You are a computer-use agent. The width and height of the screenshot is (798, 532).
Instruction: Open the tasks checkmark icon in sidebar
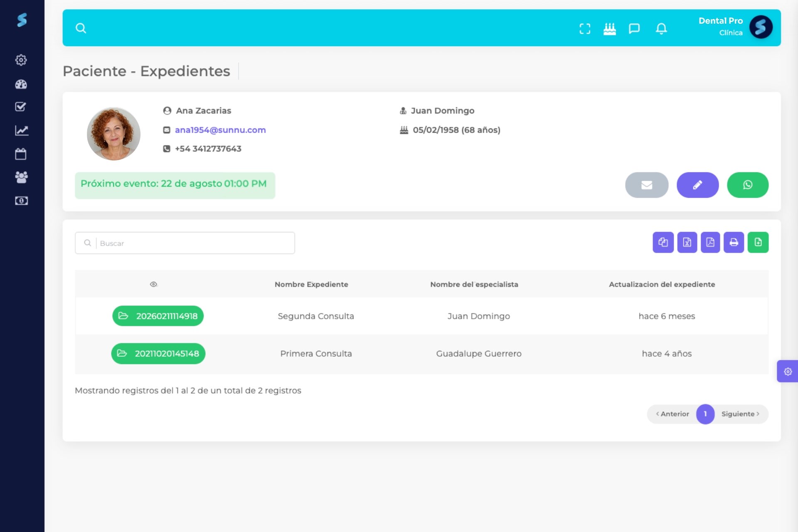point(21,107)
